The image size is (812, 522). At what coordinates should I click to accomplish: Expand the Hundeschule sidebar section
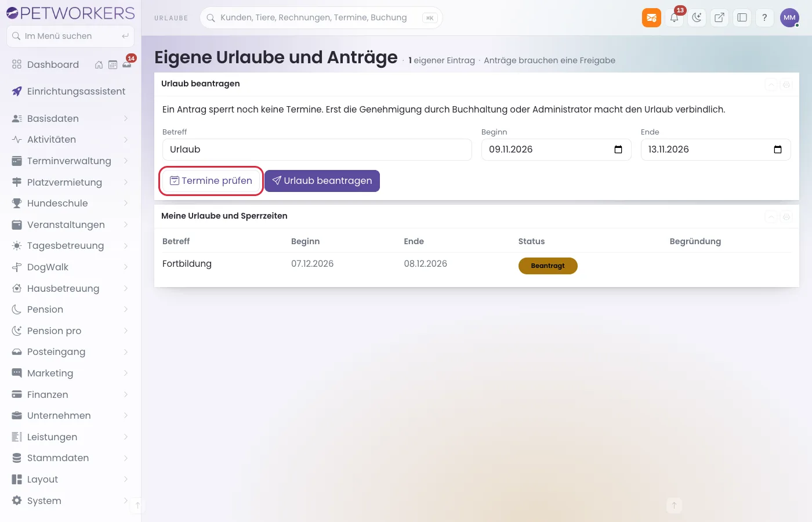(x=70, y=203)
